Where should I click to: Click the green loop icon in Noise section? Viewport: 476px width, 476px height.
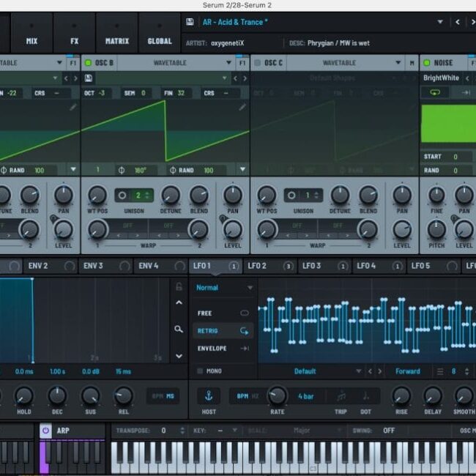click(x=435, y=92)
